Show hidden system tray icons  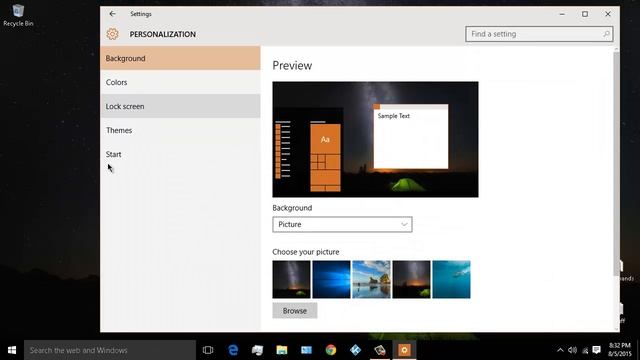(560, 350)
